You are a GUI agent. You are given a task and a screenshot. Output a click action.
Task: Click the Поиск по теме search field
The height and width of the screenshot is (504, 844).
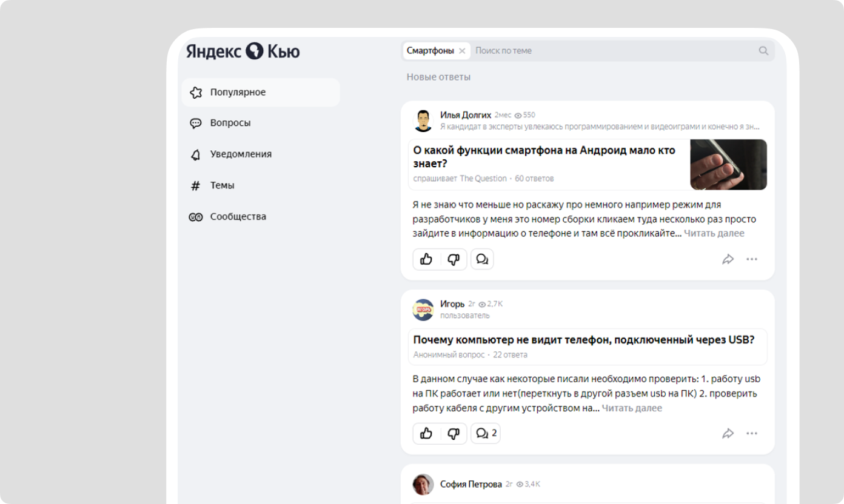[x=612, y=51]
